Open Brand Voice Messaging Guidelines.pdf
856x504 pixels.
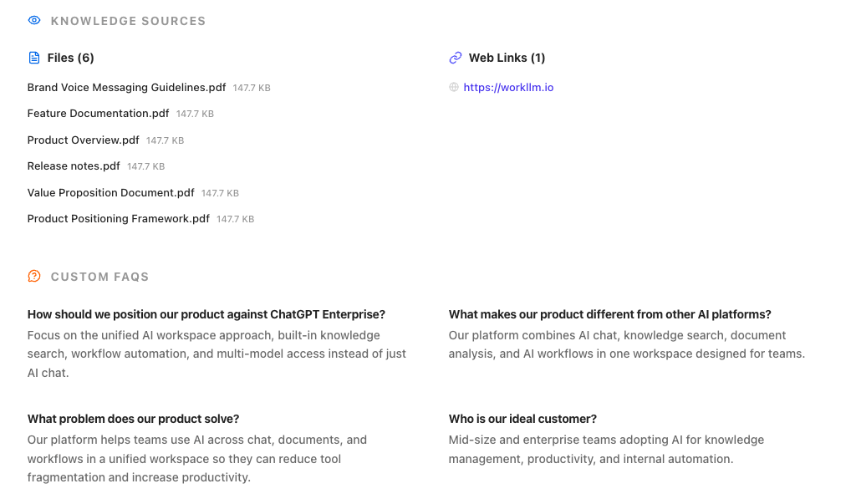click(x=126, y=87)
